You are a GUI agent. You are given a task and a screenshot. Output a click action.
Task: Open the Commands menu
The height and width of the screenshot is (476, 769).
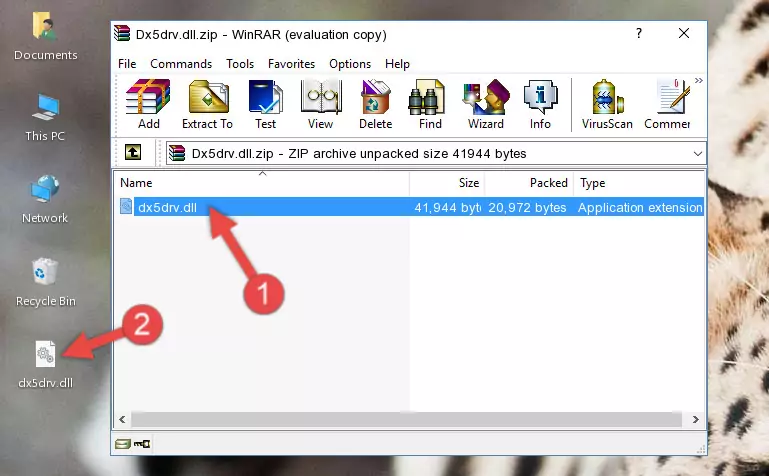(x=181, y=64)
